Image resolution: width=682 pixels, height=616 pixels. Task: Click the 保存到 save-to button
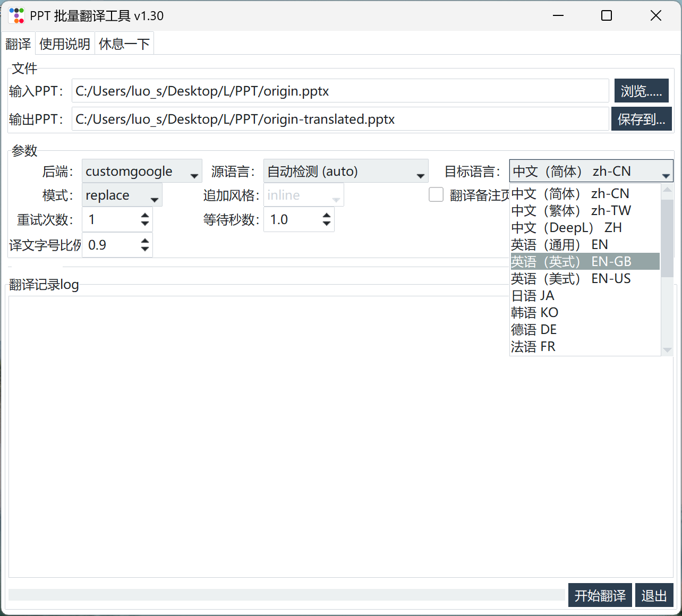[641, 119]
